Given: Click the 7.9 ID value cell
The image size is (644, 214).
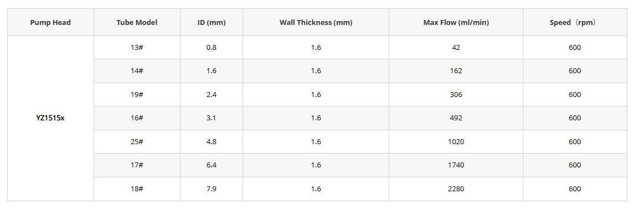Looking at the screenshot, I should point(212,189).
